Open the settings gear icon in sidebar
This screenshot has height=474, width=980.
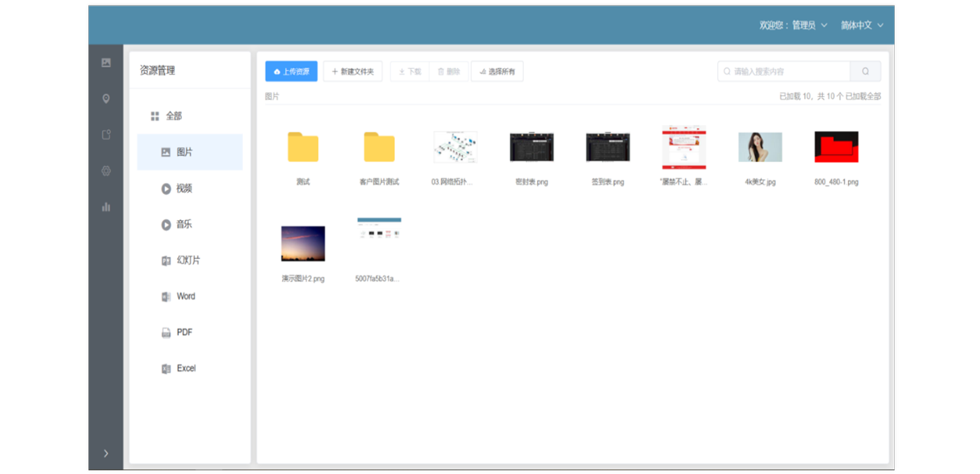click(x=106, y=171)
